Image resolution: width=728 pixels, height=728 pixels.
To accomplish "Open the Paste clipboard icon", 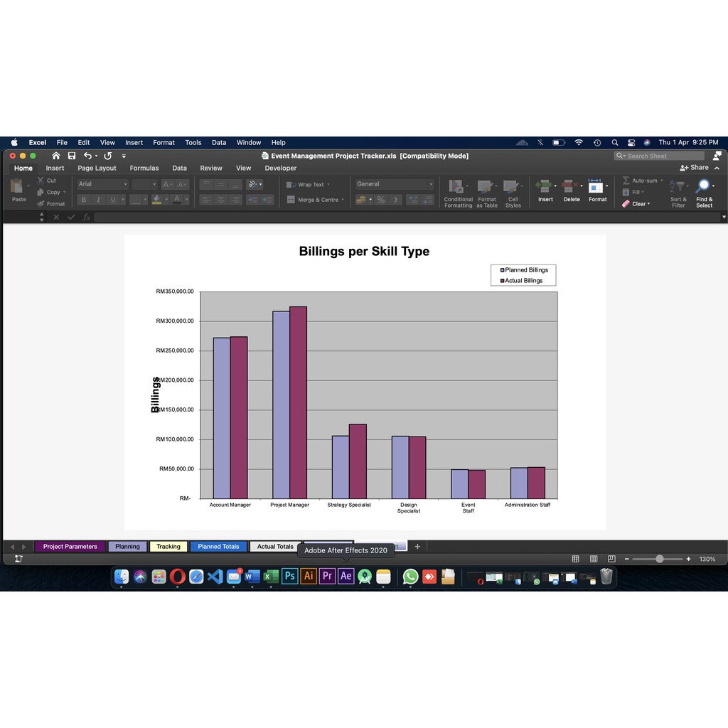I will click(x=17, y=186).
